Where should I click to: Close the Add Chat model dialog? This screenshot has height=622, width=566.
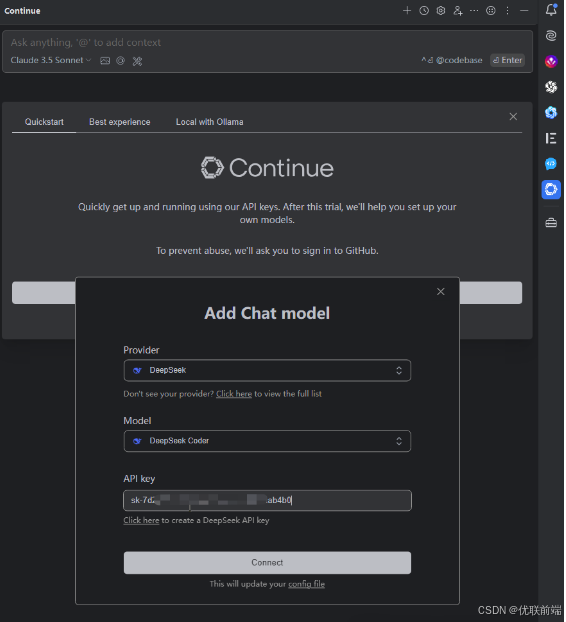coord(441,292)
